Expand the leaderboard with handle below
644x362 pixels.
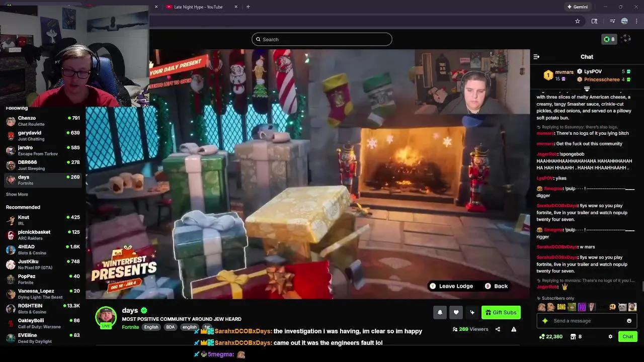(x=587, y=89)
